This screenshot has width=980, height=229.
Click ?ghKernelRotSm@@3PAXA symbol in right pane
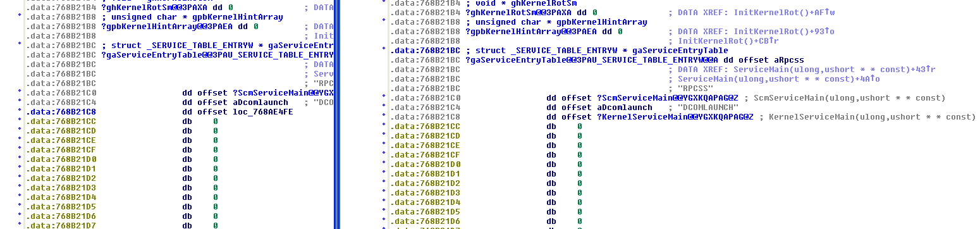[518, 12]
